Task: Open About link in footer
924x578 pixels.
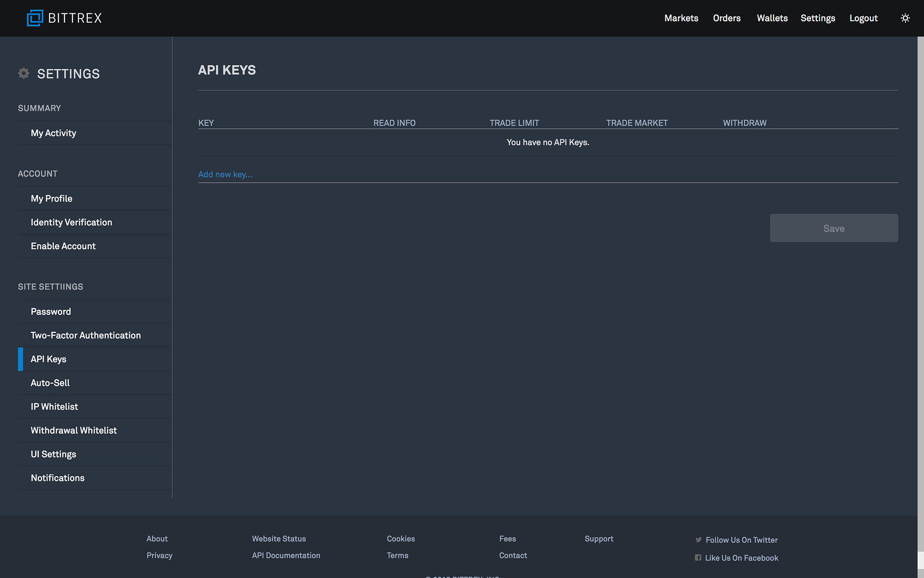Action: 157,539
